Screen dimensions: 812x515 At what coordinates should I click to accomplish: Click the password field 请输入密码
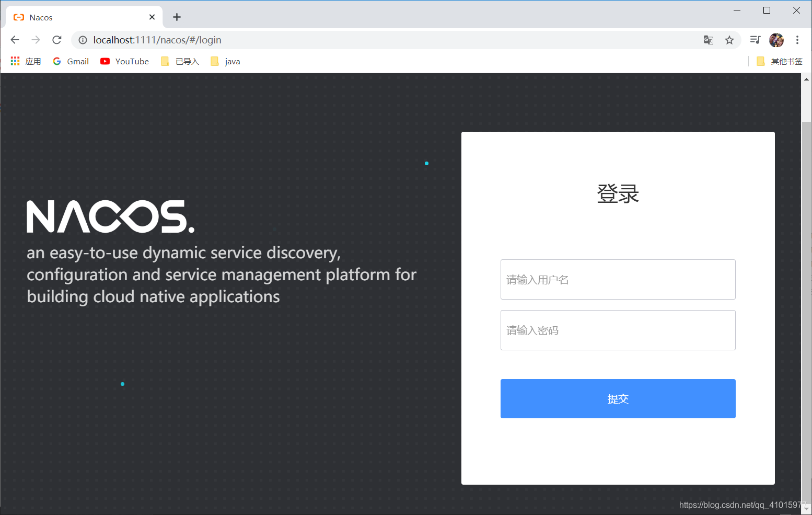618,330
